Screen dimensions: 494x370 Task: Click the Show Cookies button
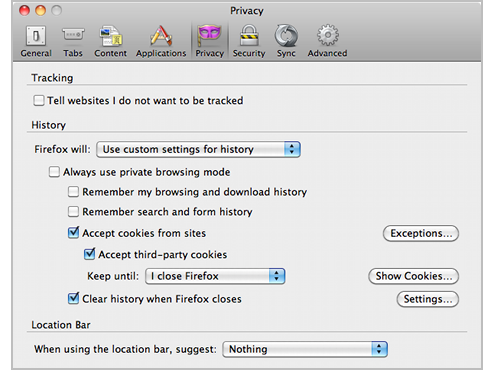coord(414,276)
